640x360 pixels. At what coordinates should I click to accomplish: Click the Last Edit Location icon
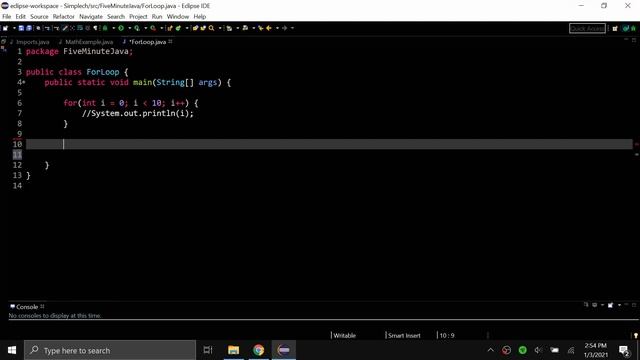[x=260, y=28]
